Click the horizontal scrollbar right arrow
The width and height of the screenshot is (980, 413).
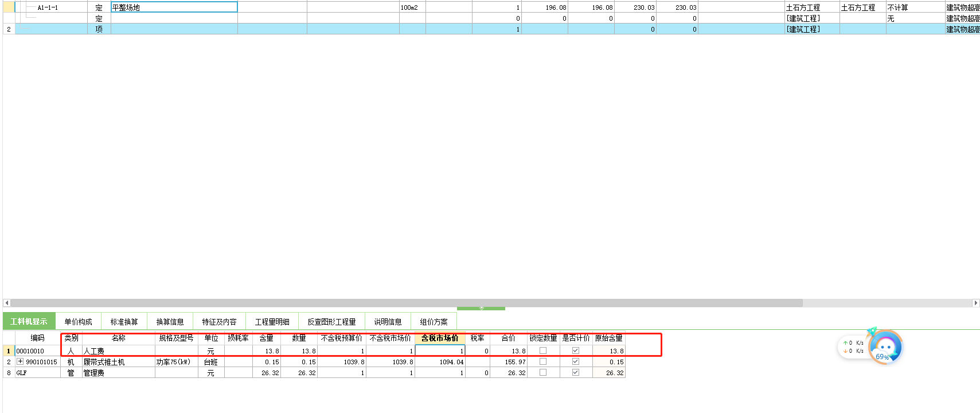coord(976,303)
